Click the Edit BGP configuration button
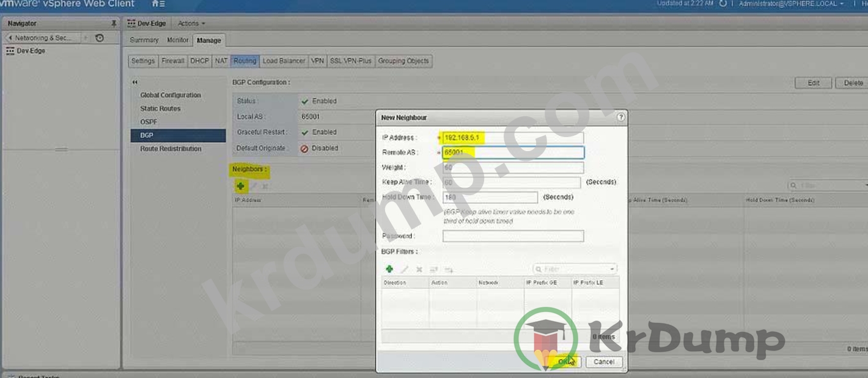868x378 pixels. pyautogui.click(x=813, y=83)
